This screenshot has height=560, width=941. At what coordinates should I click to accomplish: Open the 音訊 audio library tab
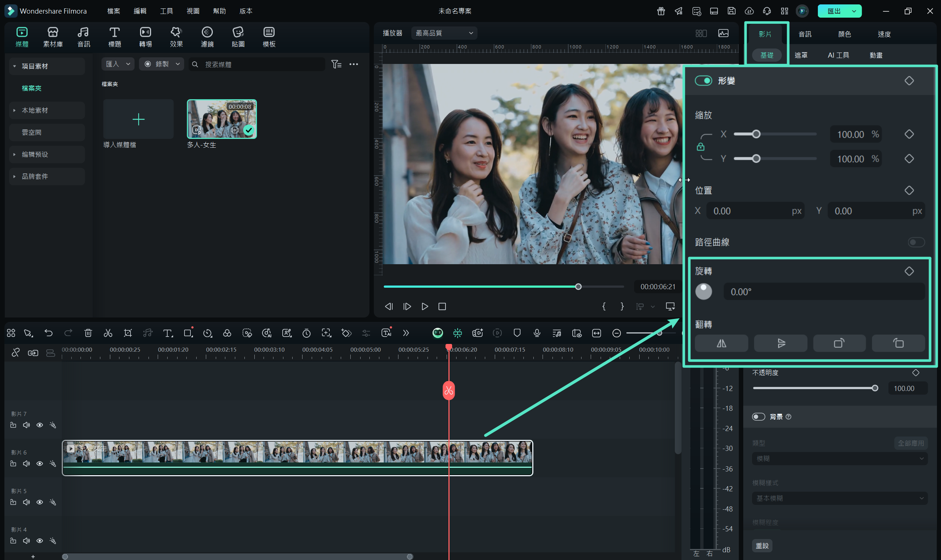pos(83,37)
